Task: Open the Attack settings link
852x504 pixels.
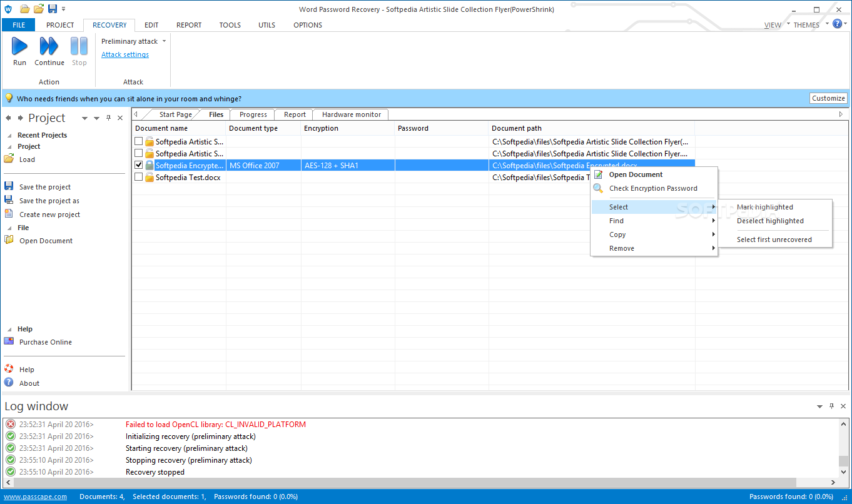Action: coord(125,54)
